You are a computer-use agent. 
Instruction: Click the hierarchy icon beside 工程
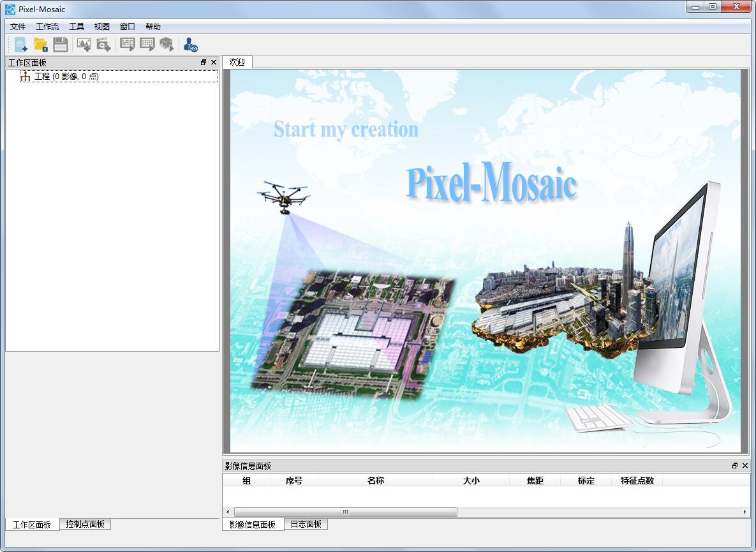[26, 76]
